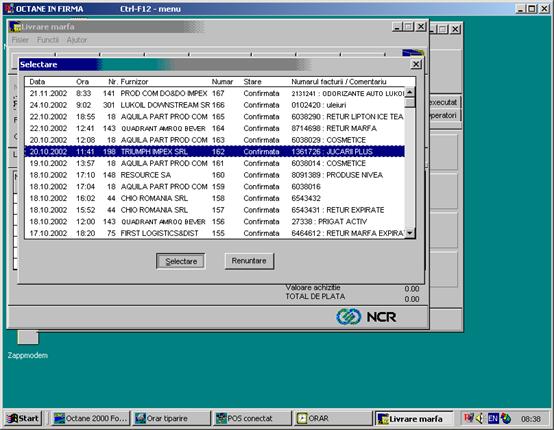Screen dimensions: 554x430
Task: Select row FIRST LOGISTICS&DIST 155
Action: [x=214, y=233]
